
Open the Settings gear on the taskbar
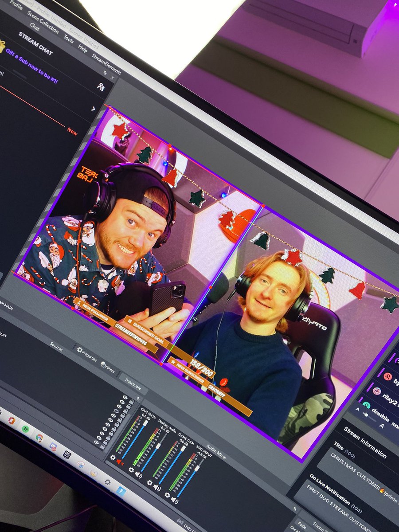click(x=107, y=481)
